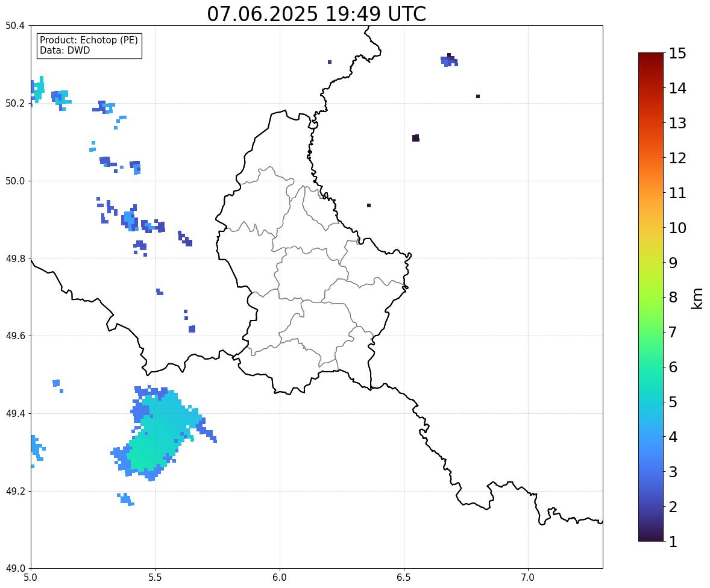This screenshot has width=710, height=588.
Task: Click colorbar tick label 15
Action: 677,54
